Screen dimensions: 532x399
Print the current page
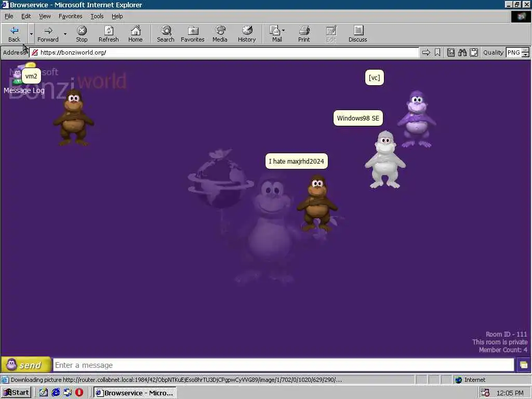[304, 34]
